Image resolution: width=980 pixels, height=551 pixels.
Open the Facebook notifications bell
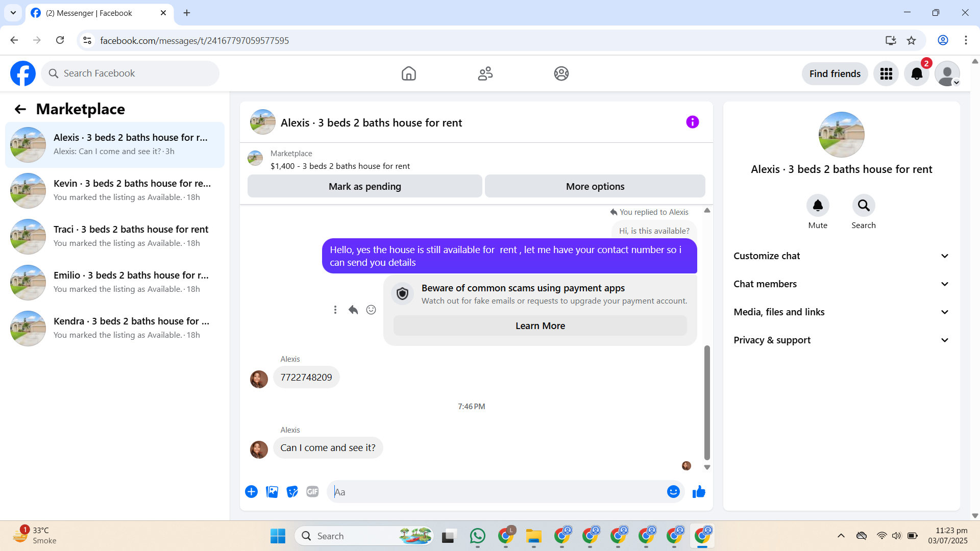click(x=917, y=74)
